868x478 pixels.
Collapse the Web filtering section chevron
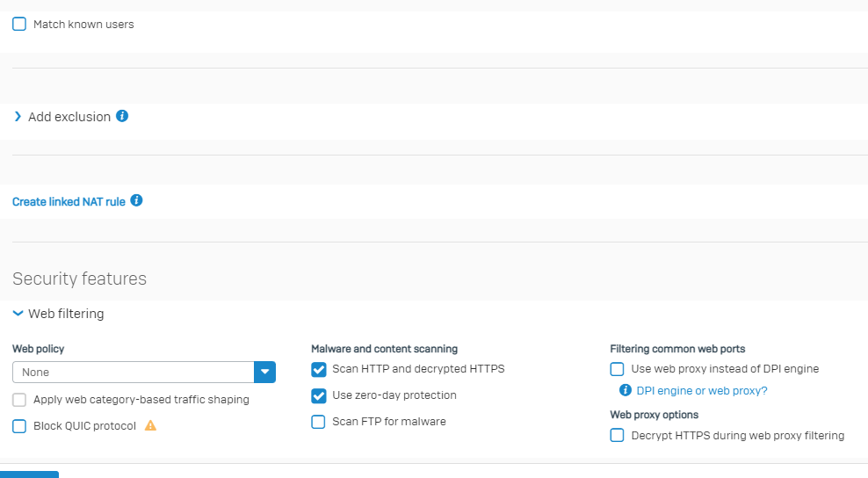click(18, 314)
